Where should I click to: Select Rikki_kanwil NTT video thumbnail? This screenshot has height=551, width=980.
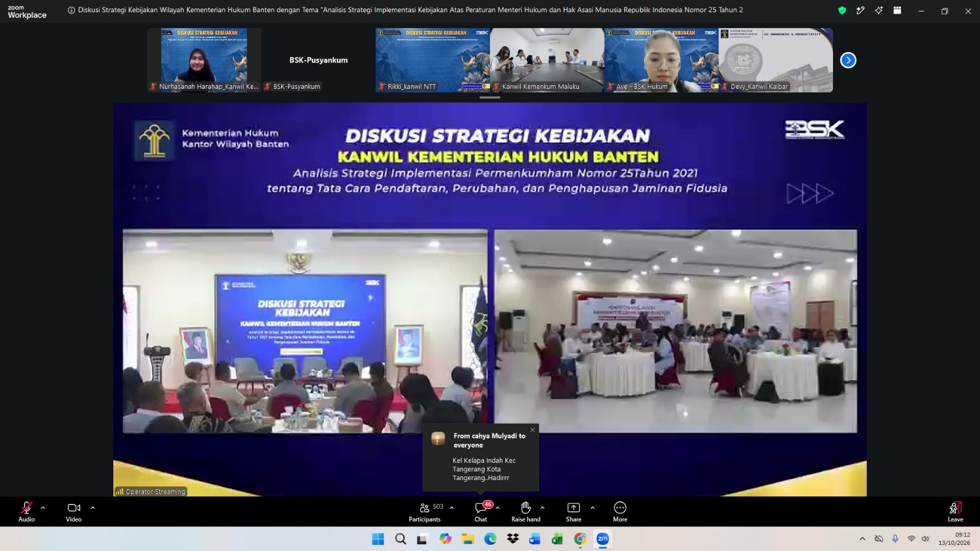(432, 60)
